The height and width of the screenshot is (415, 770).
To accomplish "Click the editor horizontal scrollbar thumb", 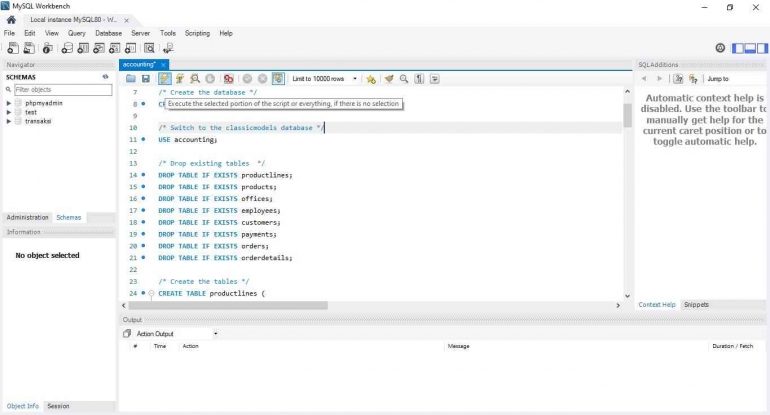I will (x=228, y=305).
